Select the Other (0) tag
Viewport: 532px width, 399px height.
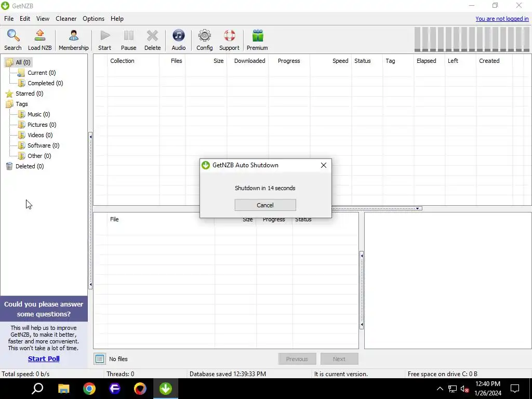click(x=39, y=156)
